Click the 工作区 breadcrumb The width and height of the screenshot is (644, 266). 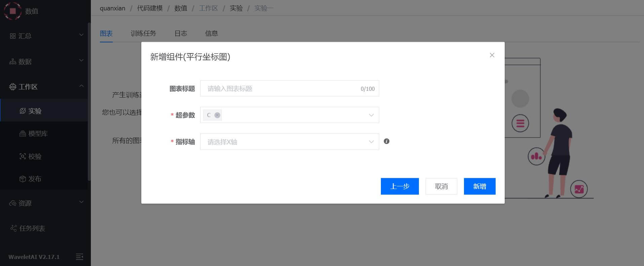point(208,8)
